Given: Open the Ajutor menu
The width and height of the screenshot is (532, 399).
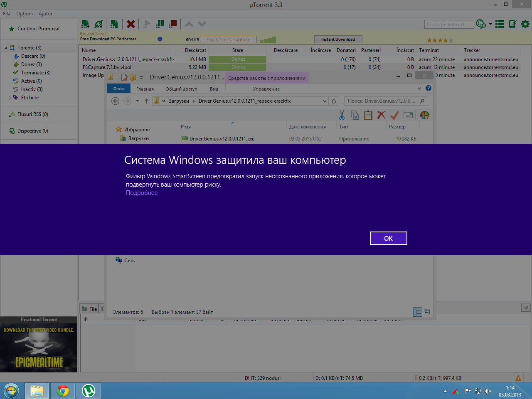Looking at the screenshot, I should 45,14.
